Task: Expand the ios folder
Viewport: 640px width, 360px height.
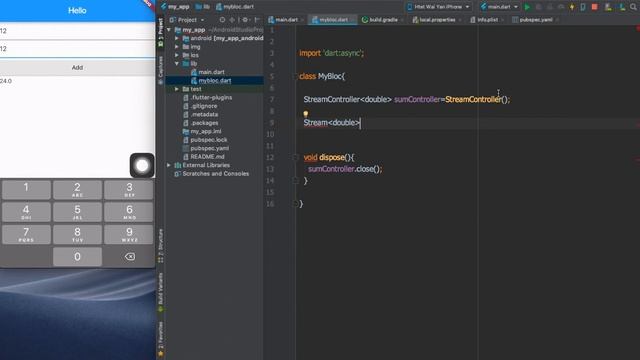Action: pyautogui.click(x=177, y=55)
